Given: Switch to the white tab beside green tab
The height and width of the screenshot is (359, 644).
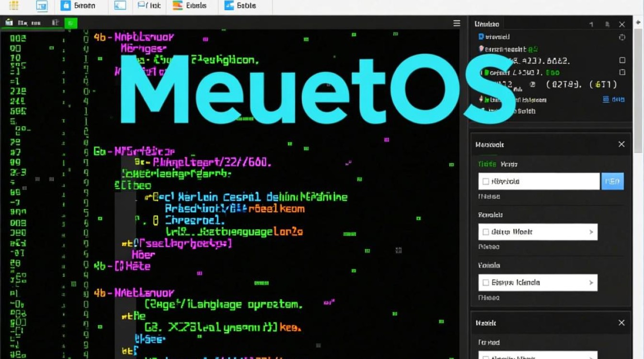Looking at the screenshot, I should click(509, 164).
